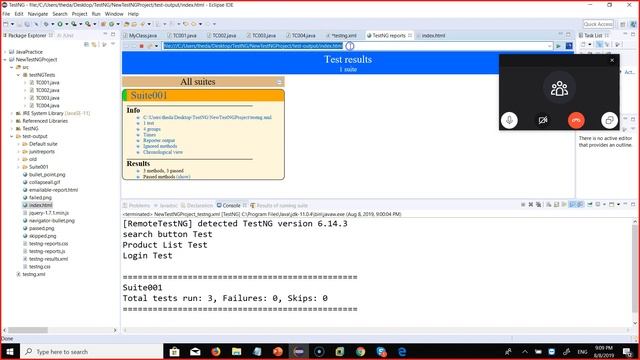Expand the JRE System Library node
The height and width of the screenshot is (360, 640).
click(12, 113)
